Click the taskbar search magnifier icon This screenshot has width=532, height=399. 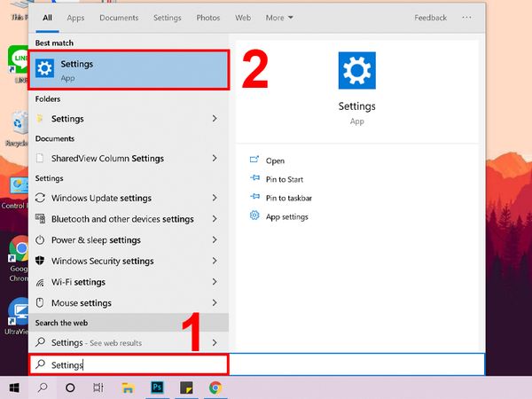point(42,387)
